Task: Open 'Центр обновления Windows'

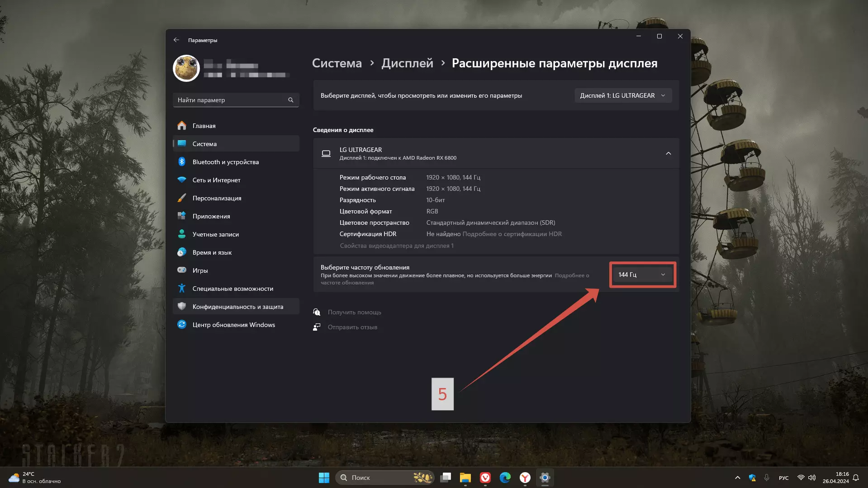Action: point(236,325)
